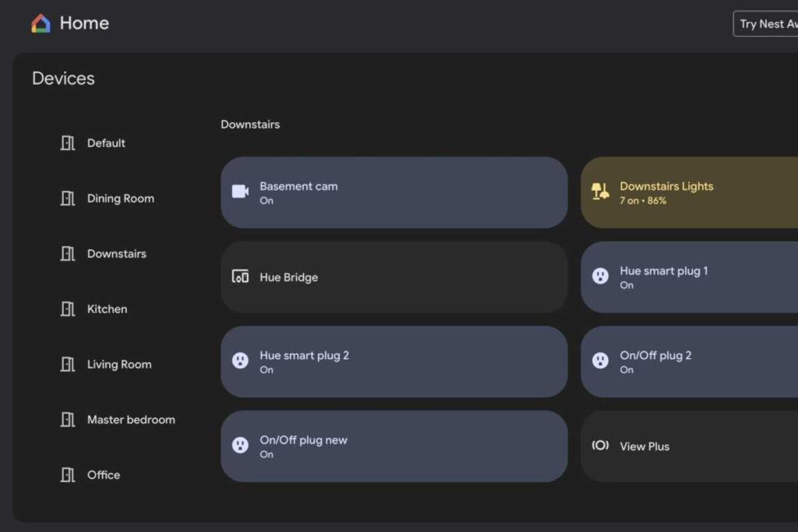Viewport: 798px width, 532px height.
Task: Click the door icon beside Office
Action: click(x=68, y=475)
